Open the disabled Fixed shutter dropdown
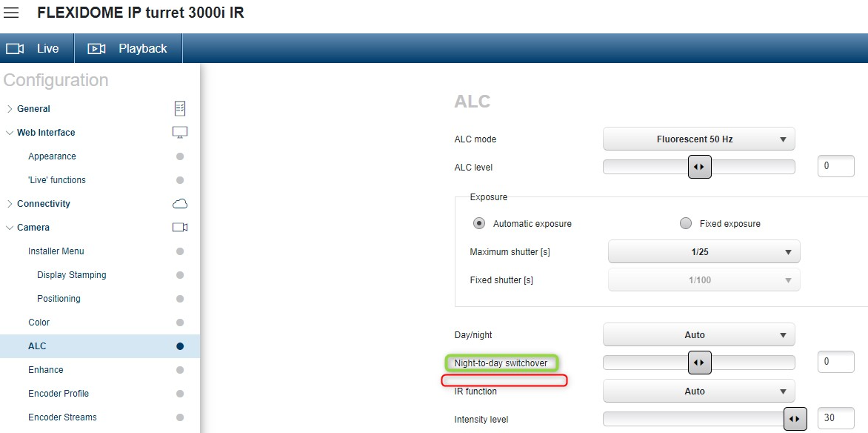868x433 pixels. (x=704, y=280)
